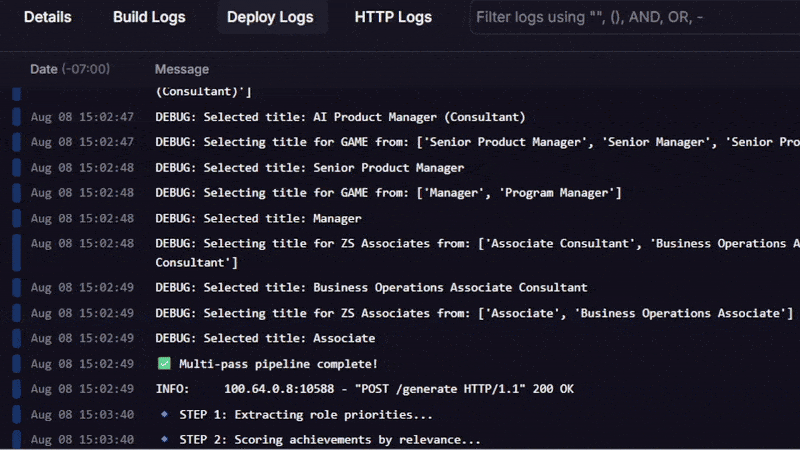This screenshot has width=800, height=450.
Task: Click timestamp of the POST /generate row
Action: click(82, 389)
